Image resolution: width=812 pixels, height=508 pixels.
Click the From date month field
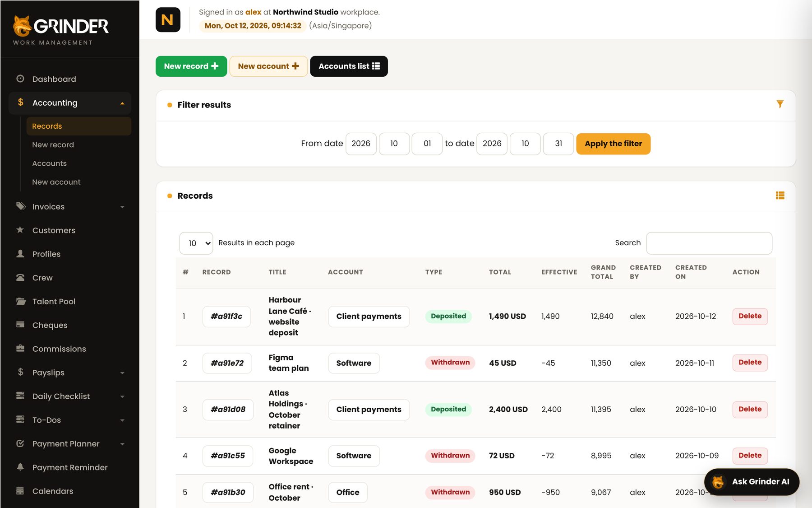coord(394,144)
